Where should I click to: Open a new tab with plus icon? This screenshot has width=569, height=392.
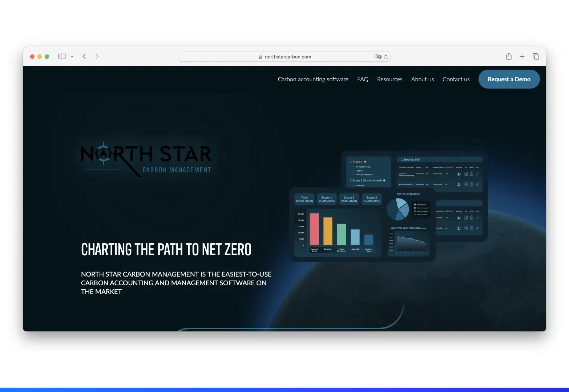(522, 56)
